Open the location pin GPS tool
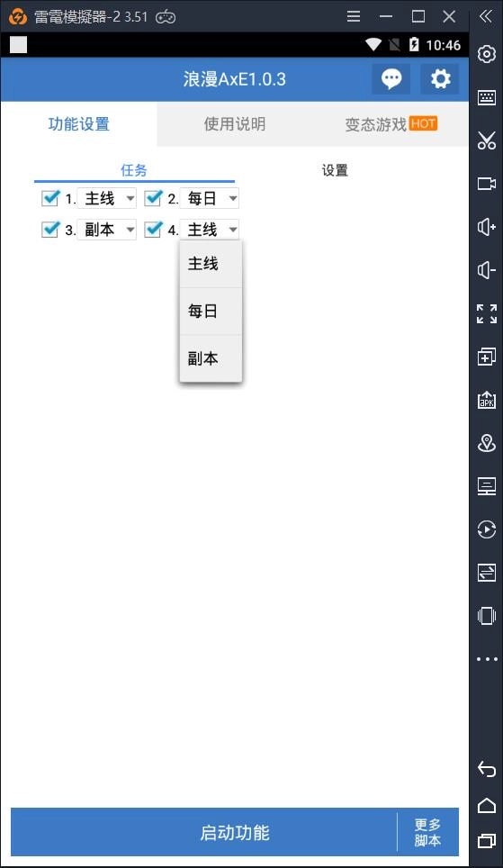The width and height of the screenshot is (503, 868). (487, 443)
